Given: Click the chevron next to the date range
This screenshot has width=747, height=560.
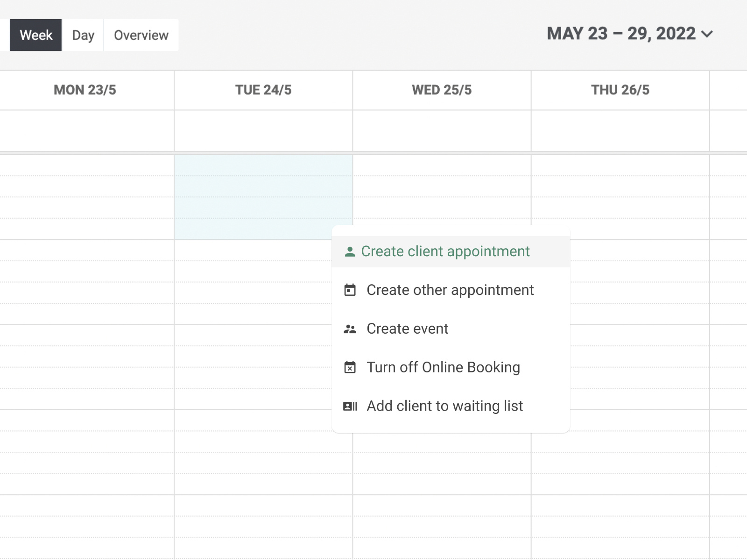Looking at the screenshot, I should [x=707, y=34].
